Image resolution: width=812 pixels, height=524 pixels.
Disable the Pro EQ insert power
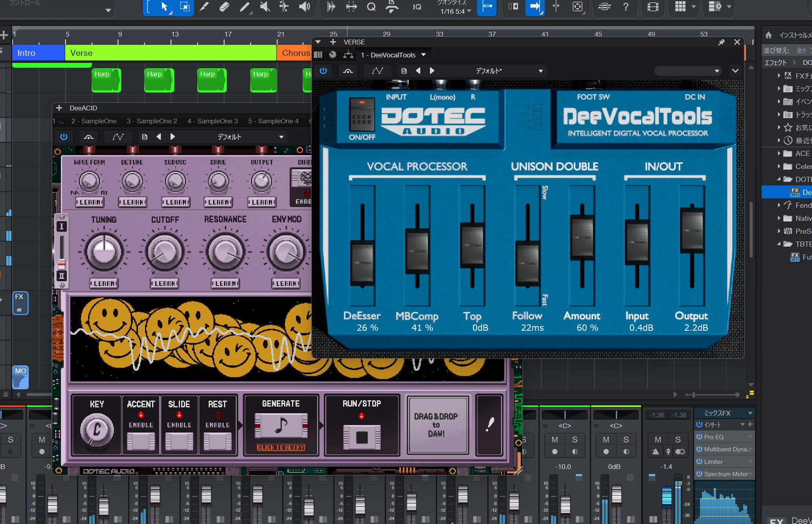(x=699, y=437)
